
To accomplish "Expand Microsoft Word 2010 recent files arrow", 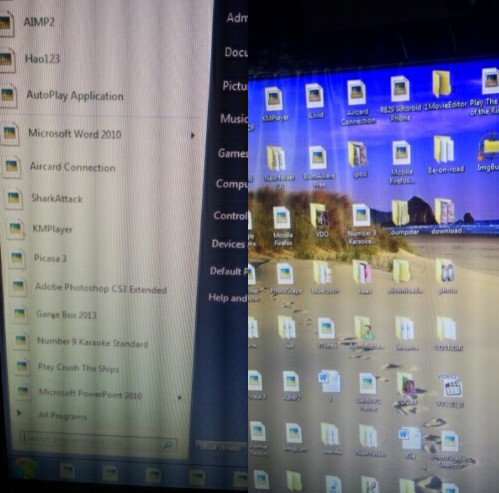I will [192, 135].
